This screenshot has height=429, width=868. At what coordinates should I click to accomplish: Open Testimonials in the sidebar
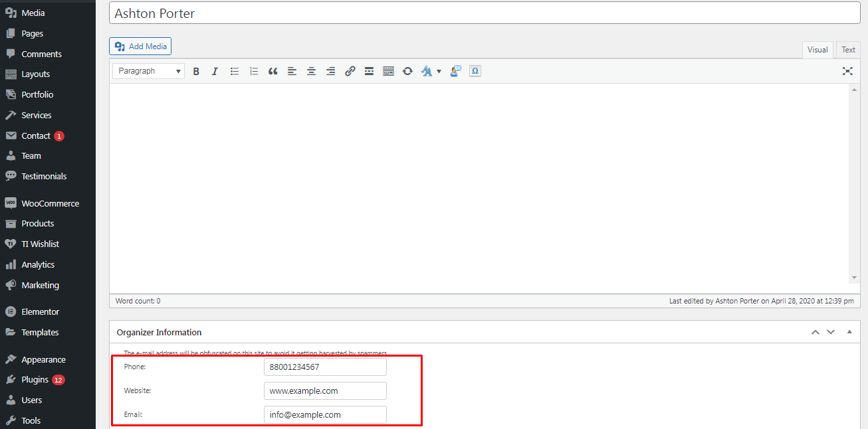(48, 176)
